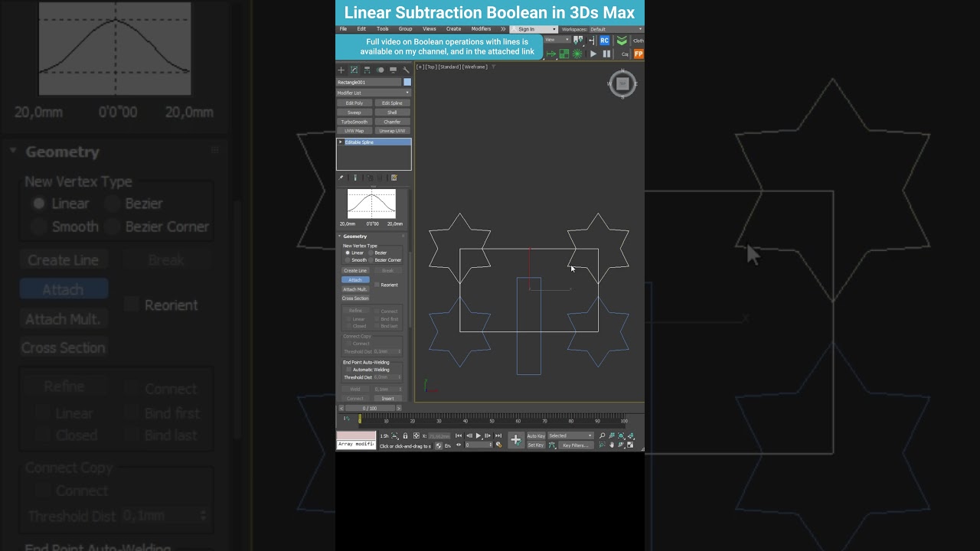This screenshot has width=980, height=551.
Task: Click the Time Configuration icon
Action: pos(499,445)
